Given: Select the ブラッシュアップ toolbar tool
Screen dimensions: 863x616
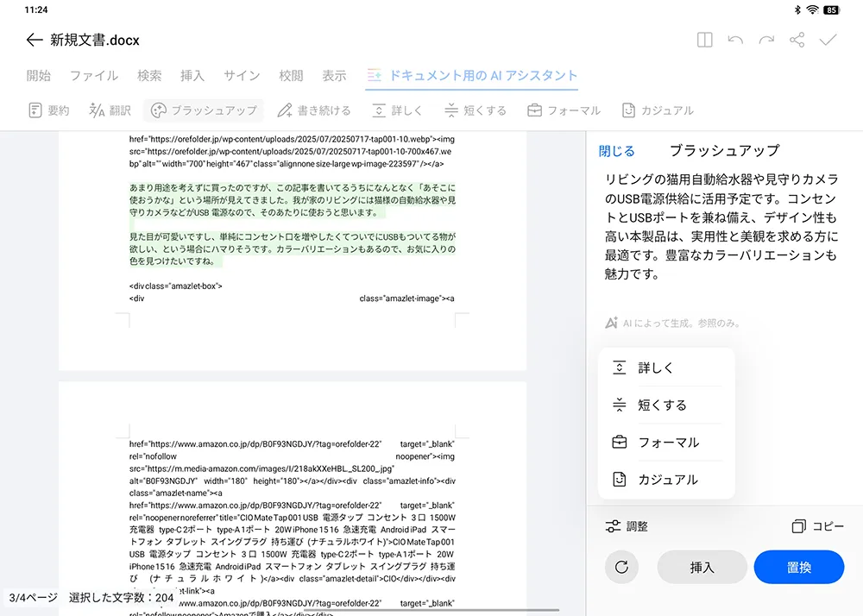Looking at the screenshot, I should [x=204, y=110].
